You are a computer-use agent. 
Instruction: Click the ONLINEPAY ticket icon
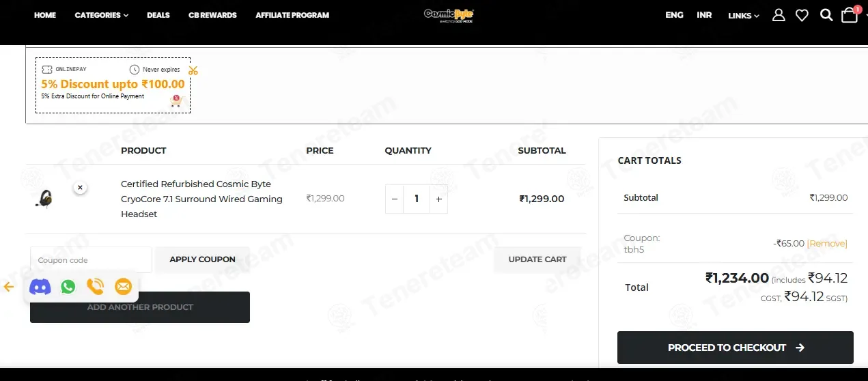tap(47, 70)
